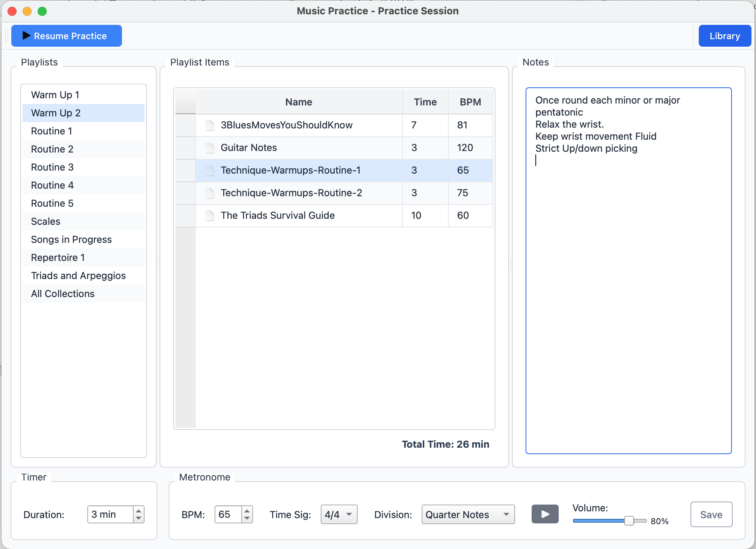Viewport: 756px width, 549px height.
Task: Increase timer duration with up arrow
Action: 139,511
